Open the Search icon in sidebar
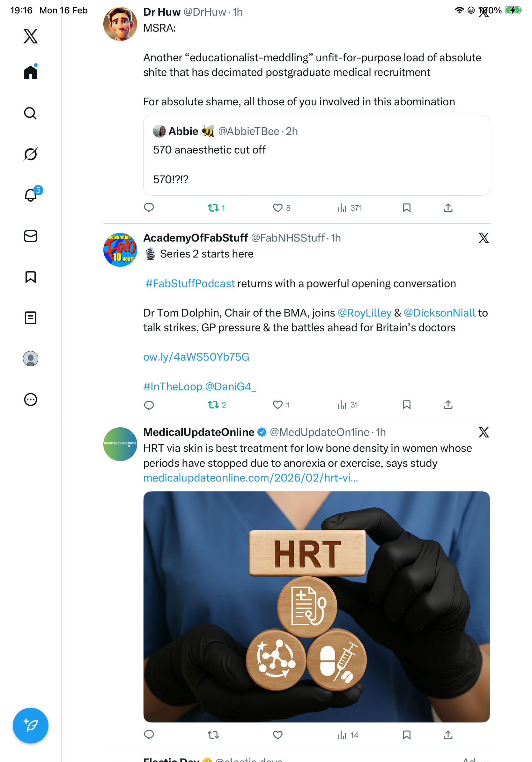The height and width of the screenshot is (762, 532). [31, 114]
